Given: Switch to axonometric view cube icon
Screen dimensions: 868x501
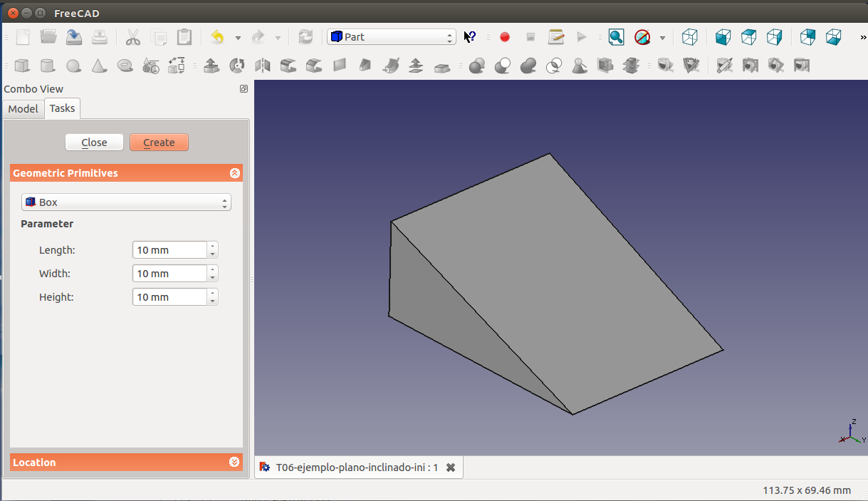Looking at the screenshot, I should (689, 37).
